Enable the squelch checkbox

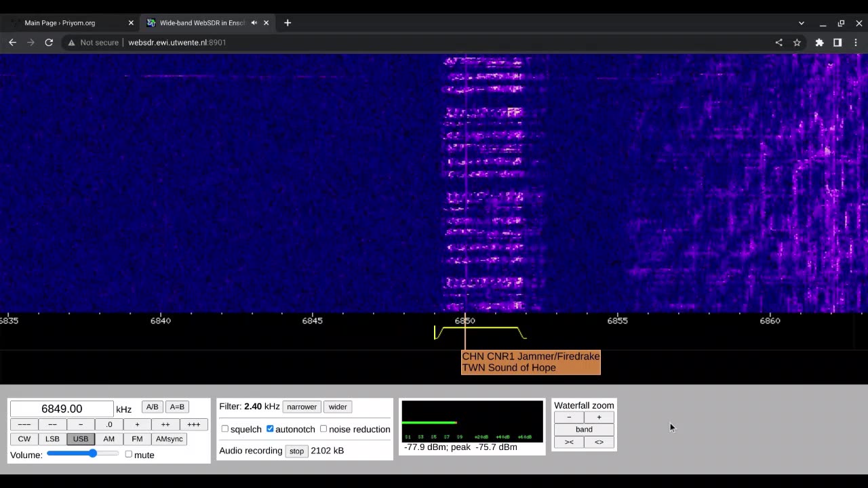225,429
